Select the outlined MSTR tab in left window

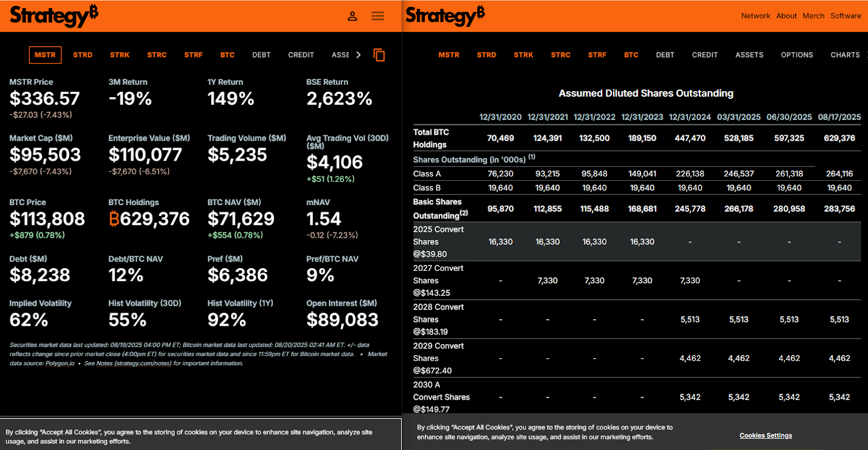tap(45, 55)
